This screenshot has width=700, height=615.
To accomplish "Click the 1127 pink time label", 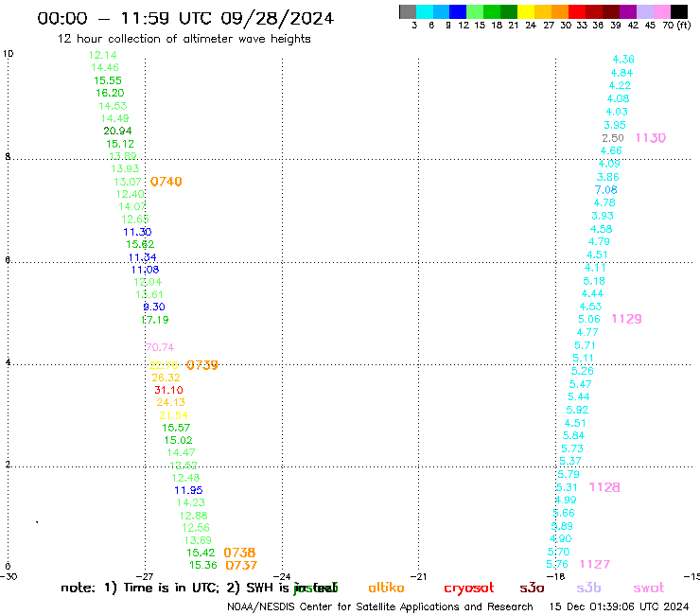I will (x=595, y=565).
